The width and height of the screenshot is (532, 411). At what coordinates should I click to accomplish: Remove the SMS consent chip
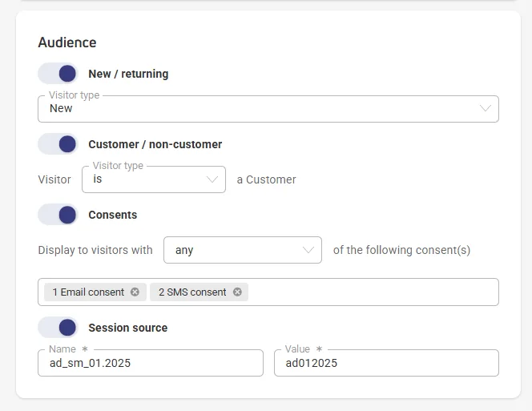tap(237, 292)
